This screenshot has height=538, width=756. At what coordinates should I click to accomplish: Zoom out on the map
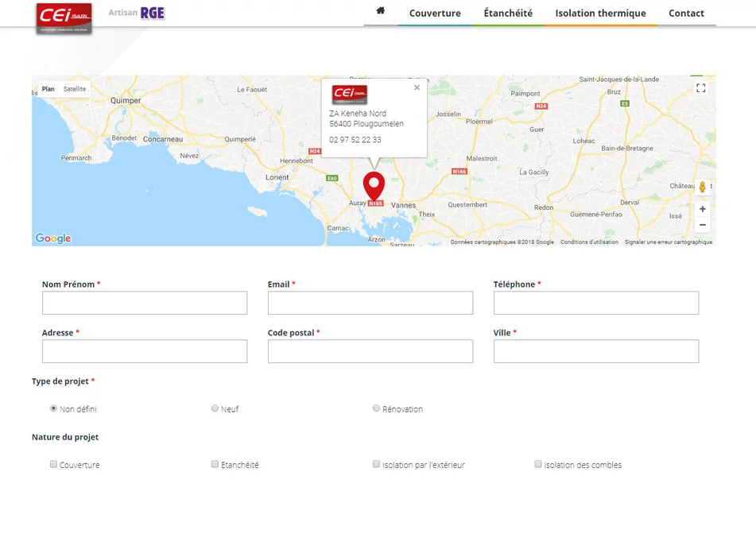tap(702, 226)
